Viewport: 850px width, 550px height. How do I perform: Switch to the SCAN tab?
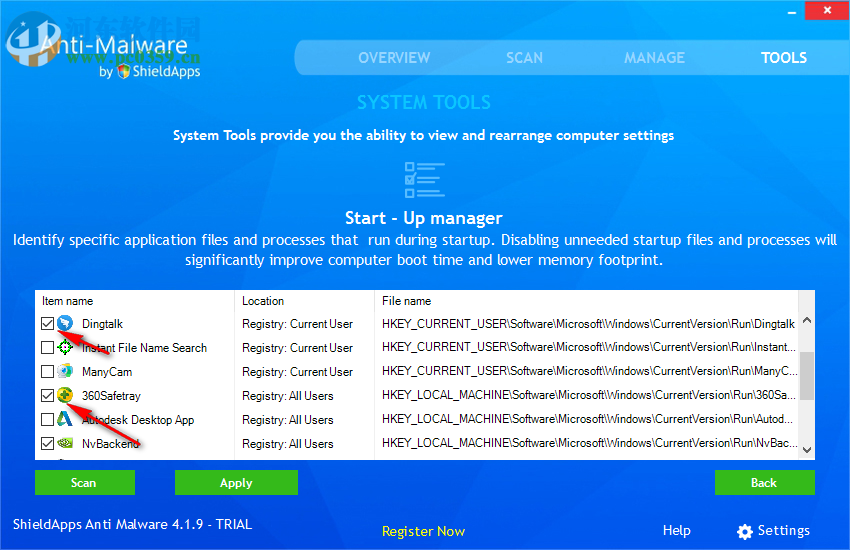point(524,57)
